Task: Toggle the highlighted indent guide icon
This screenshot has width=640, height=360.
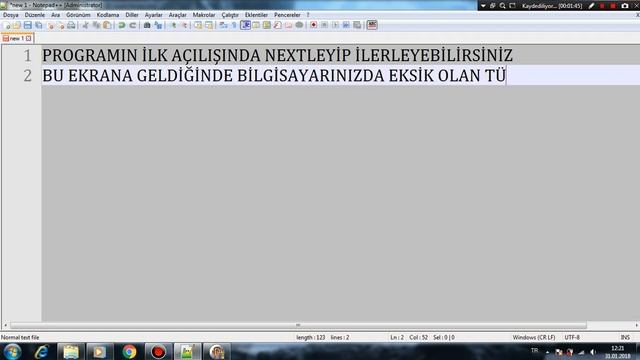Action: (x=246, y=25)
